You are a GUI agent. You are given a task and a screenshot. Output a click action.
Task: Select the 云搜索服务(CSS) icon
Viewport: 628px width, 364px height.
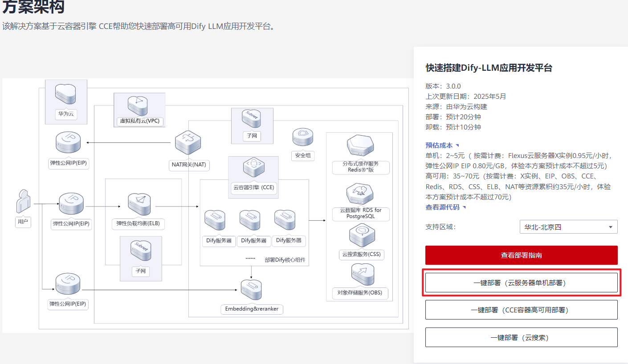tap(362, 236)
